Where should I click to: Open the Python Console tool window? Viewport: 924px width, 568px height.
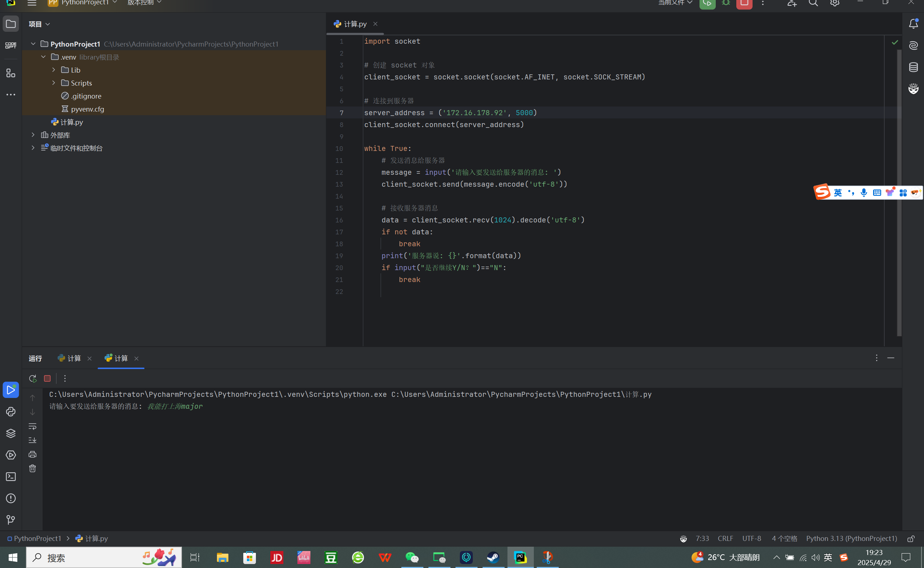tap(10, 412)
